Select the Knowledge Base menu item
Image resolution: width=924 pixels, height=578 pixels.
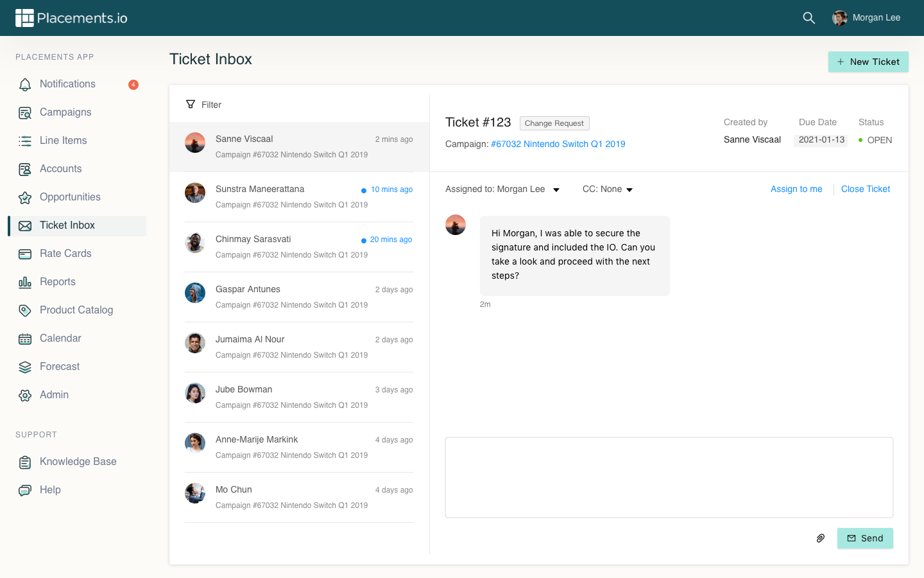click(x=78, y=462)
